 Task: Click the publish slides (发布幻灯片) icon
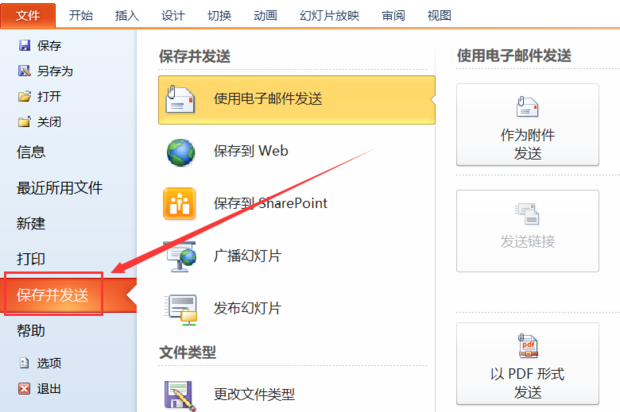(181, 310)
